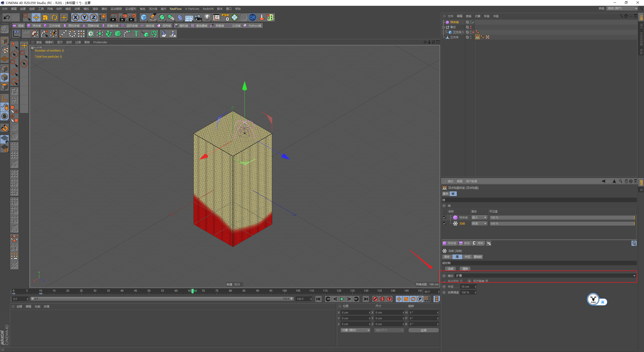The image size is (644, 352).
Task: Switch to the 半径 tab
Action: (467, 257)
